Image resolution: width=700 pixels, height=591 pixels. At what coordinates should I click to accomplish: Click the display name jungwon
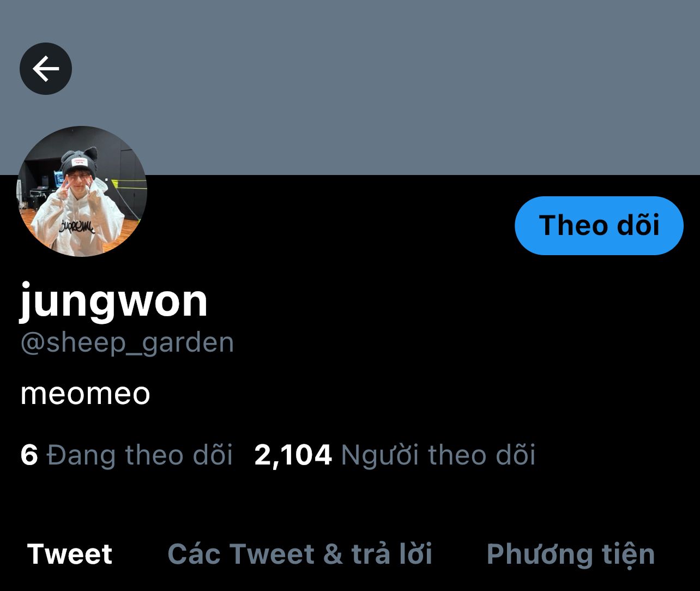[114, 300]
